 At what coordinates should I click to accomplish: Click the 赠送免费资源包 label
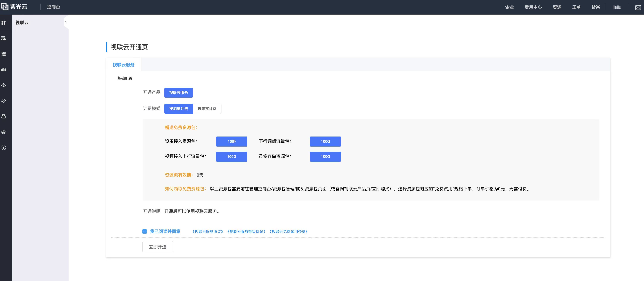pyautogui.click(x=181, y=128)
